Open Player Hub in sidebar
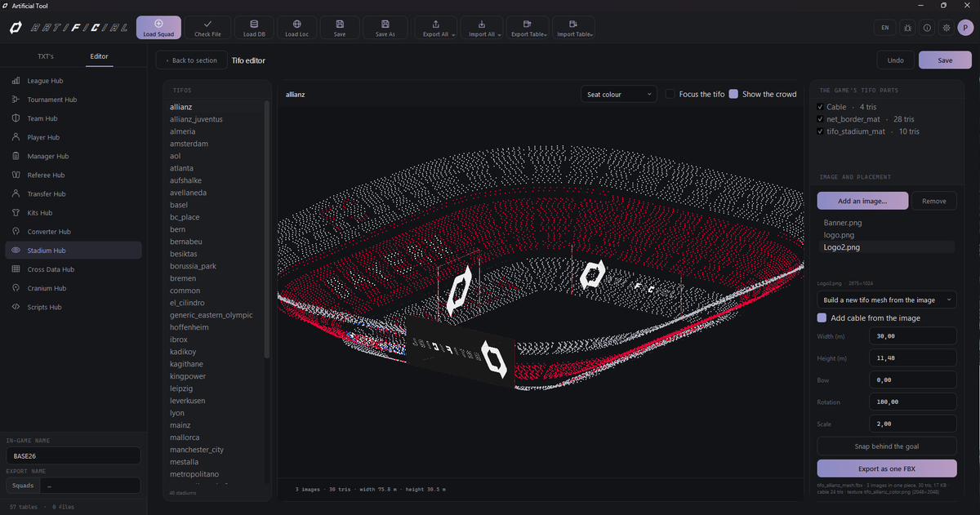This screenshot has height=515, width=980. (x=73, y=137)
